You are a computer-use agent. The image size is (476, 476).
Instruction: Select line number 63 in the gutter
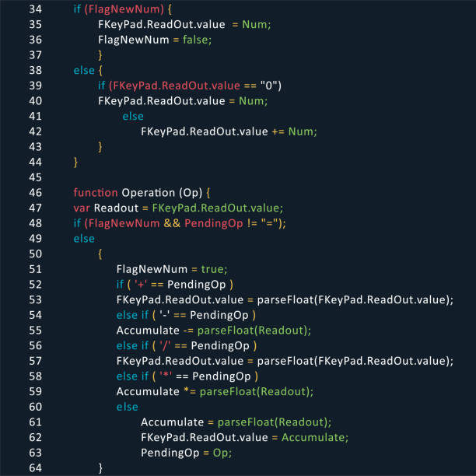36,453
